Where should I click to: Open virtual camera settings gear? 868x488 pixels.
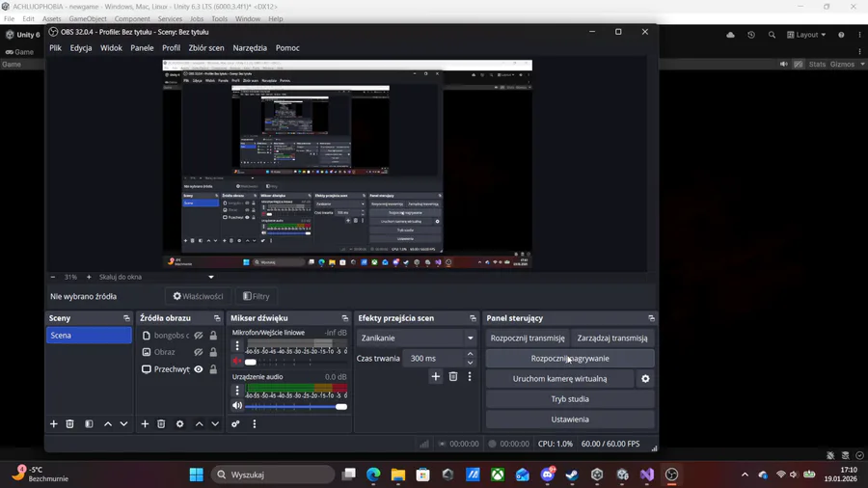[645, 379]
